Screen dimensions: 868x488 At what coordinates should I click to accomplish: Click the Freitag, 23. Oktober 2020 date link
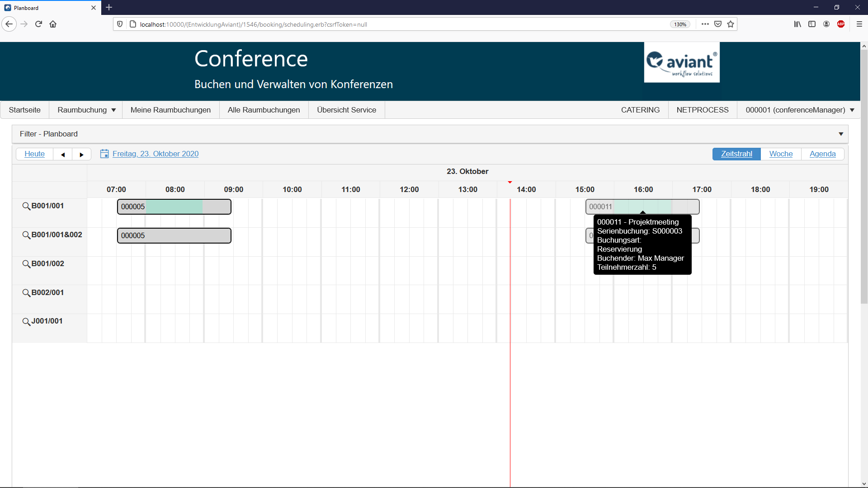click(156, 154)
